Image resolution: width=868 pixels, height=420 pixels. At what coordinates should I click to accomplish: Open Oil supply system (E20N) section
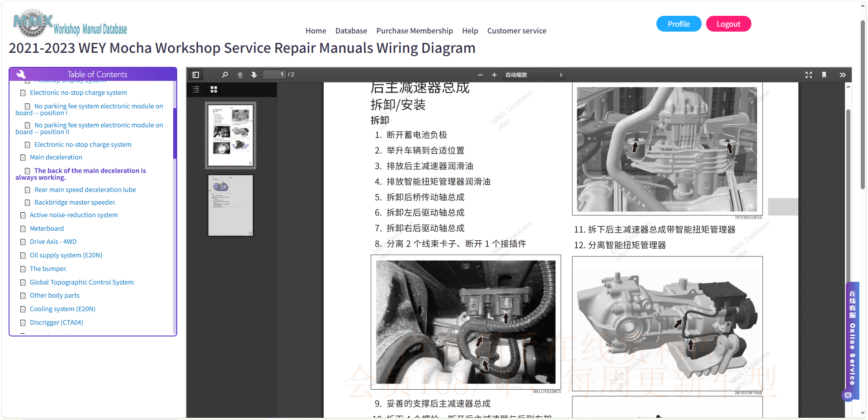pyautogui.click(x=66, y=255)
